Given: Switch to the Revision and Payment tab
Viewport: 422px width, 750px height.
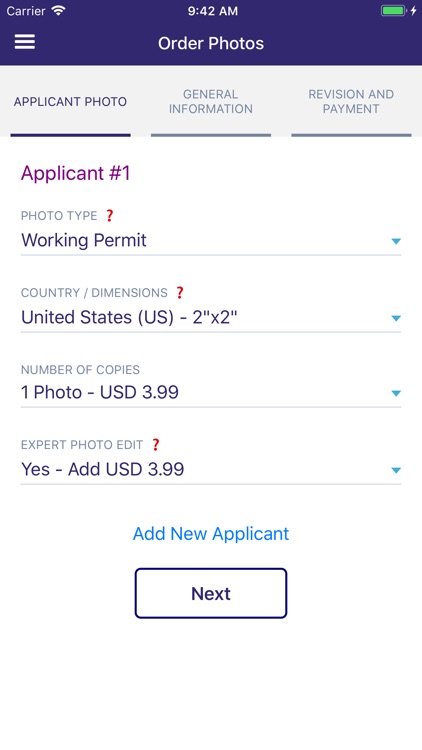Looking at the screenshot, I should pos(351,101).
